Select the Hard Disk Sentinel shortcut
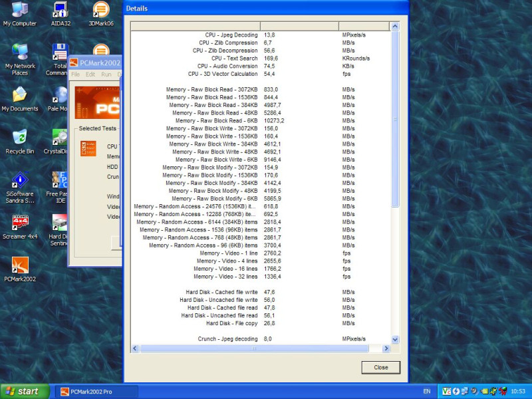The height and width of the screenshot is (399, 532). point(59,230)
